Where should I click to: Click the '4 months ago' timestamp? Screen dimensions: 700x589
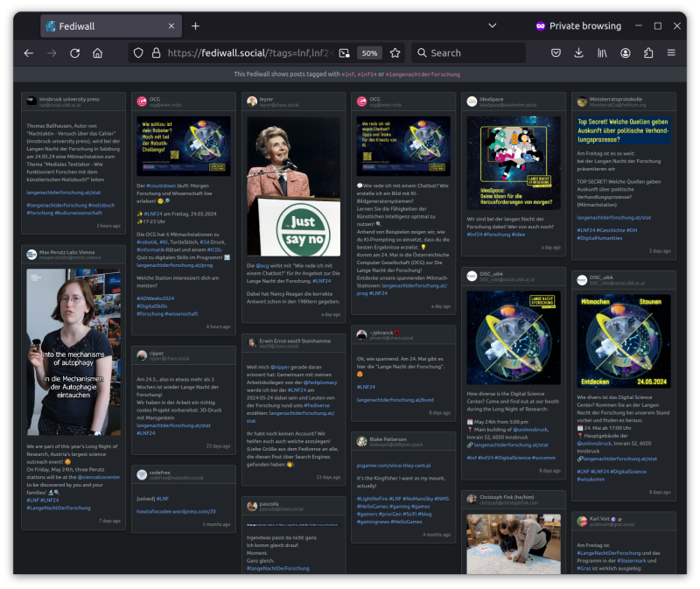437,535
